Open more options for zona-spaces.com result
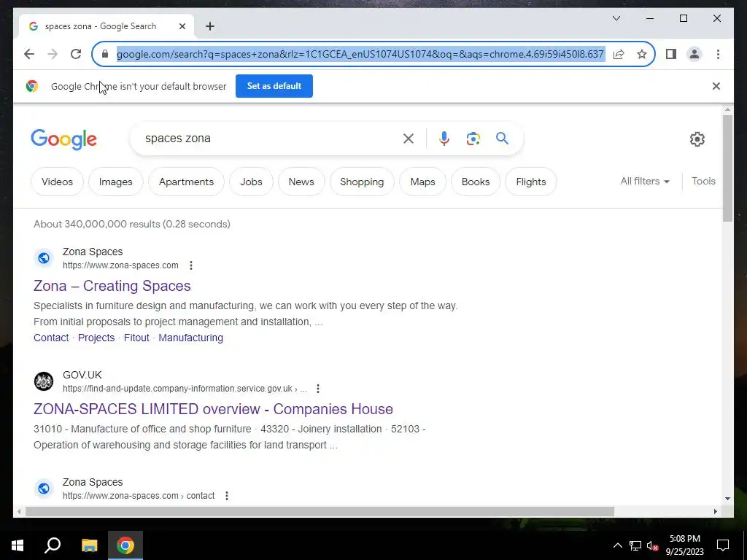Image resolution: width=747 pixels, height=560 pixels. (x=191, y=265)
